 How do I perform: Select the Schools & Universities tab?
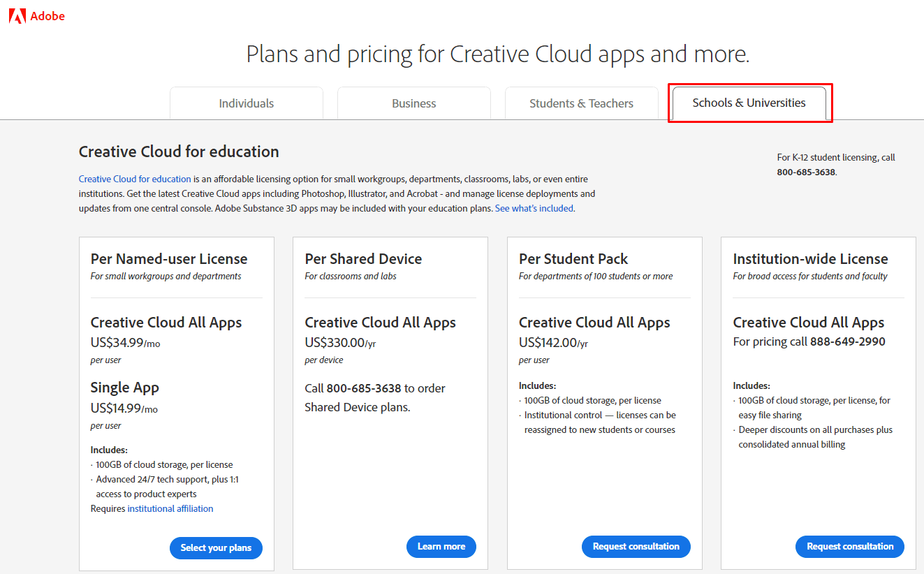749,103
